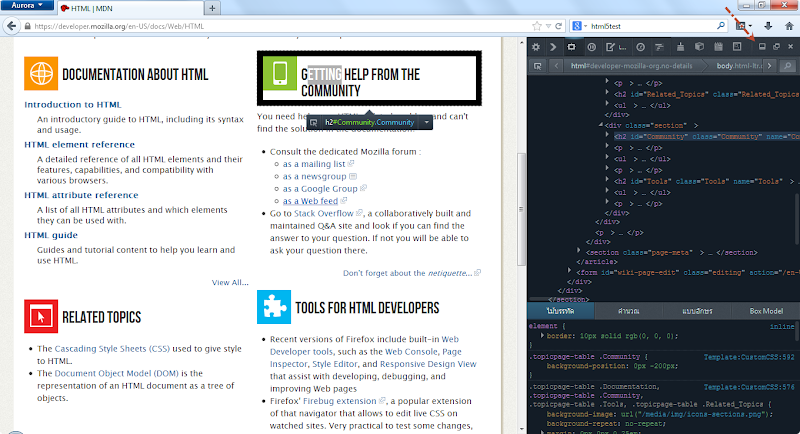Expand the section class page-meta node

coord(579,251)
